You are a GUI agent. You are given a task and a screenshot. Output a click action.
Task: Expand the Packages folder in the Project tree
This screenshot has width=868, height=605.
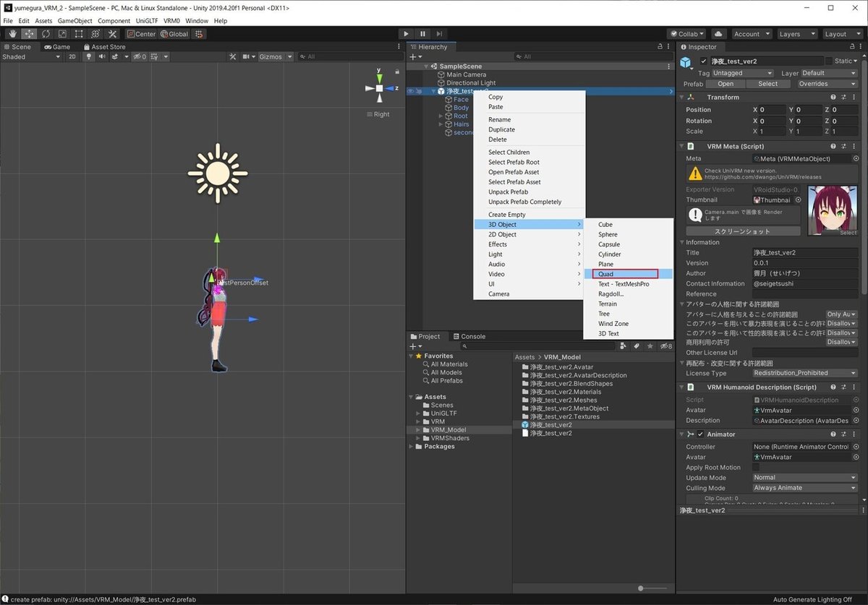[411, 447]
